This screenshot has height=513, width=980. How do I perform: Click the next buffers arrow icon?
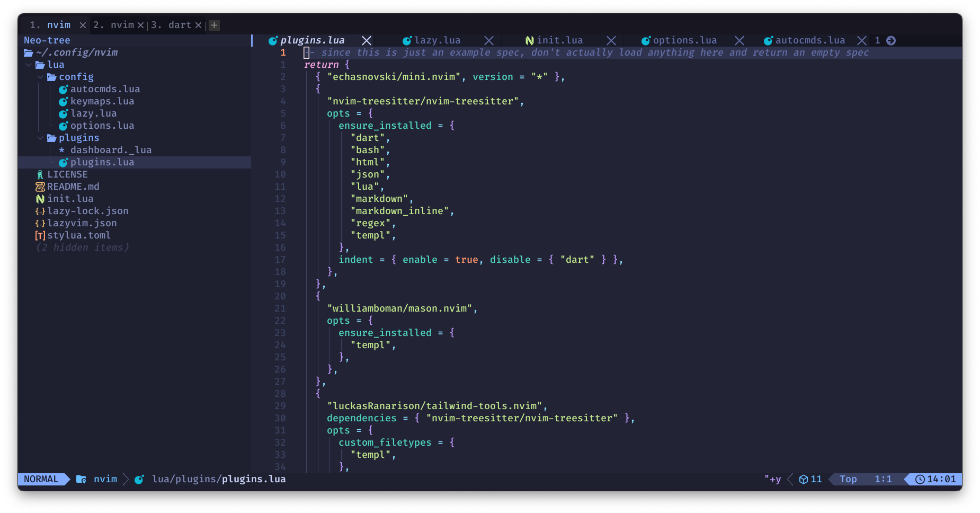[x=891, y=40]
